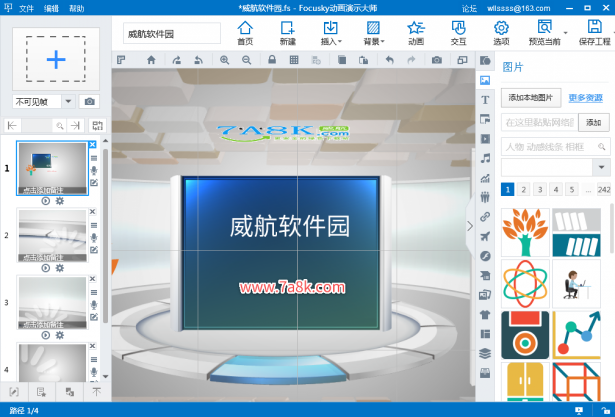Viewport: 615px width, 417px height.
Task: Take a canvas screenshot with camera icon
Action: tap(437, 60)
